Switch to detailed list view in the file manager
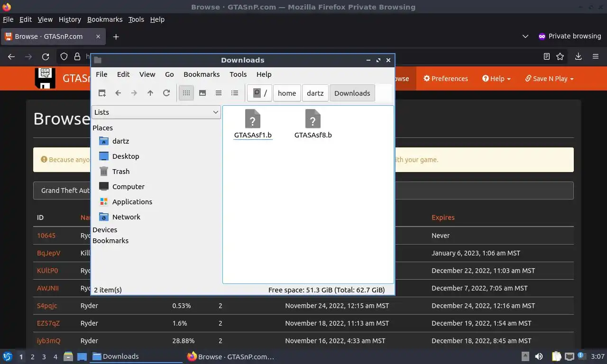 tap(235, 93)
